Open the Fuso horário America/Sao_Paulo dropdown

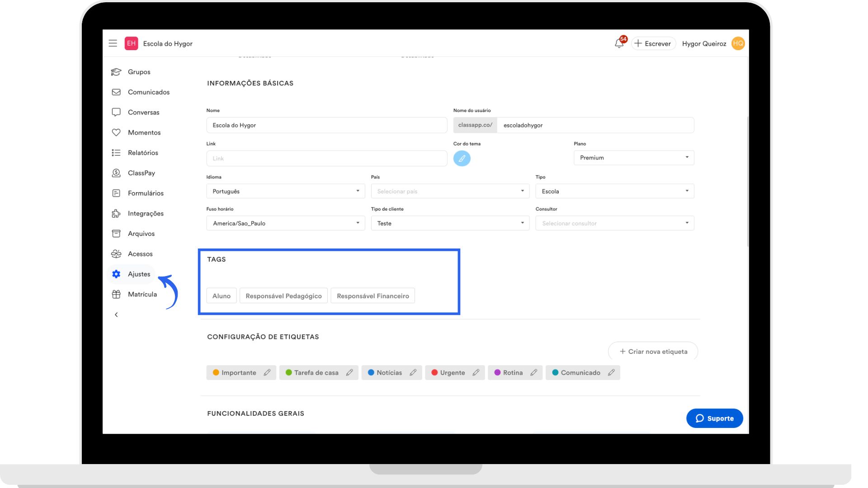286,223
